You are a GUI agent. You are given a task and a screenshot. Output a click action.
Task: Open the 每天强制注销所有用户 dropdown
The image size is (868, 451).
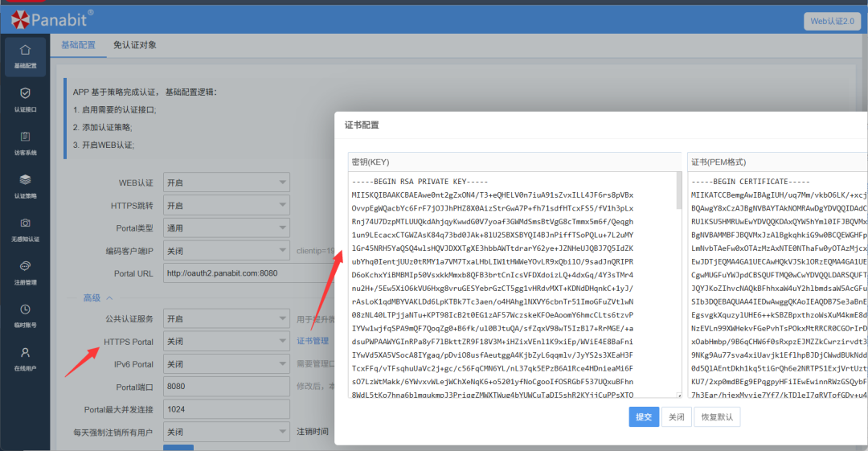tap(227, 432)
